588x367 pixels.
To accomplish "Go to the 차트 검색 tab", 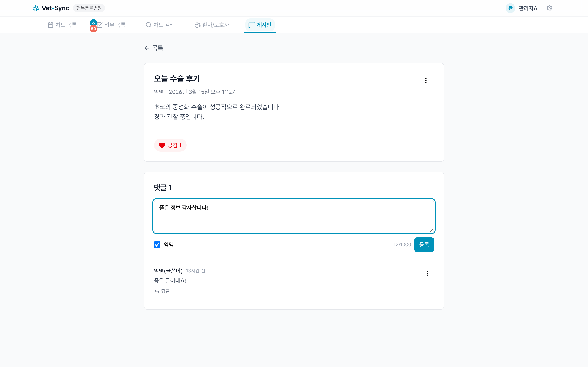I will pos(160,25).
